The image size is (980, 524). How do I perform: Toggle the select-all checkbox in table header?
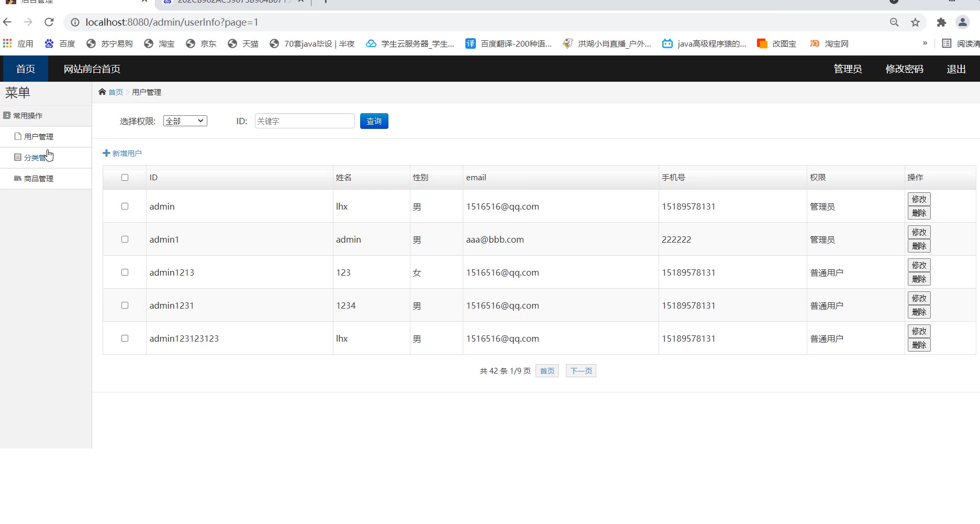point(125,178)
